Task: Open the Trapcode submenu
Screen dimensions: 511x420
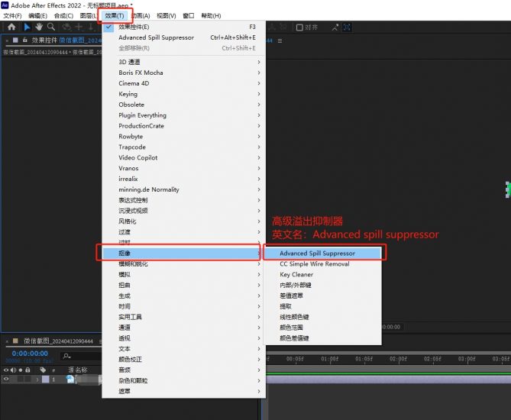Action: (184, 147)
